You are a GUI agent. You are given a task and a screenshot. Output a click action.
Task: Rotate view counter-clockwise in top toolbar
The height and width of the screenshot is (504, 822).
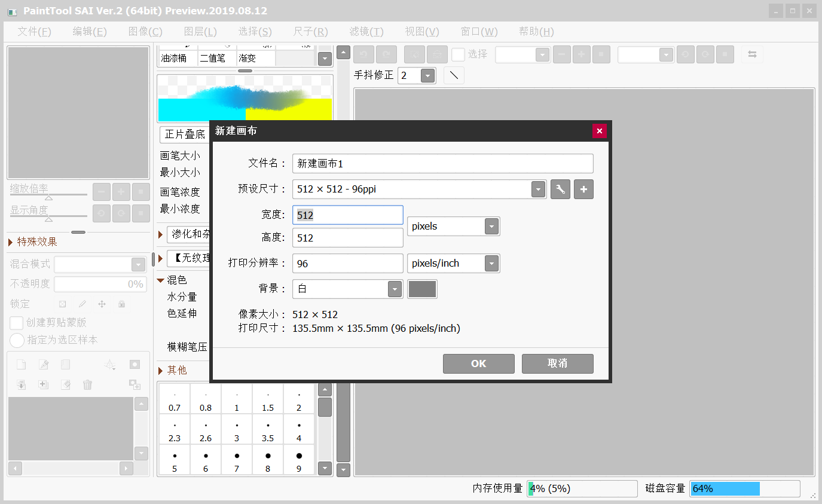pos(685,54)
